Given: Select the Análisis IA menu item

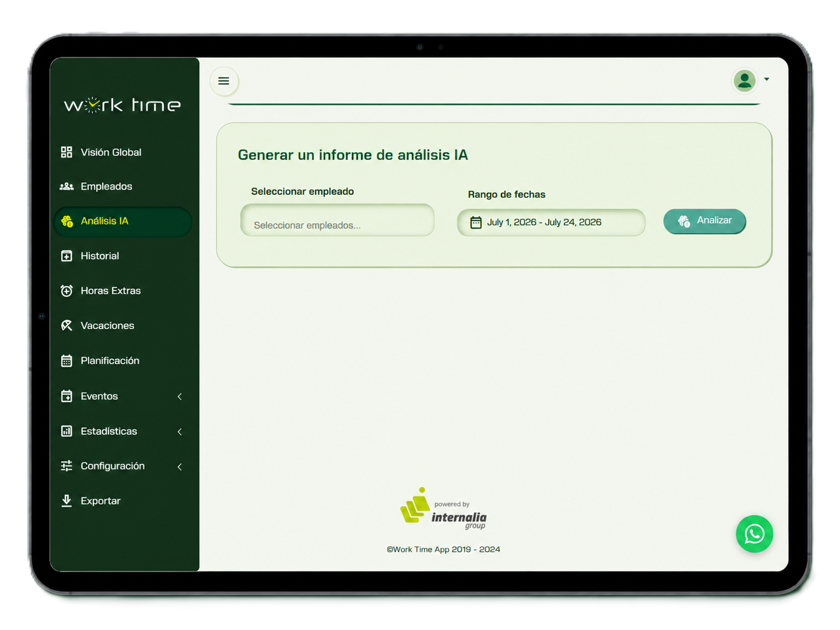Looking at the screenshot, I should 122,222.
